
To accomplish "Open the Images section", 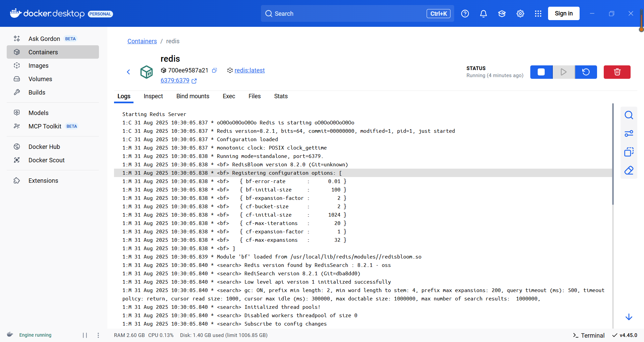I will [x=53, y=65].
